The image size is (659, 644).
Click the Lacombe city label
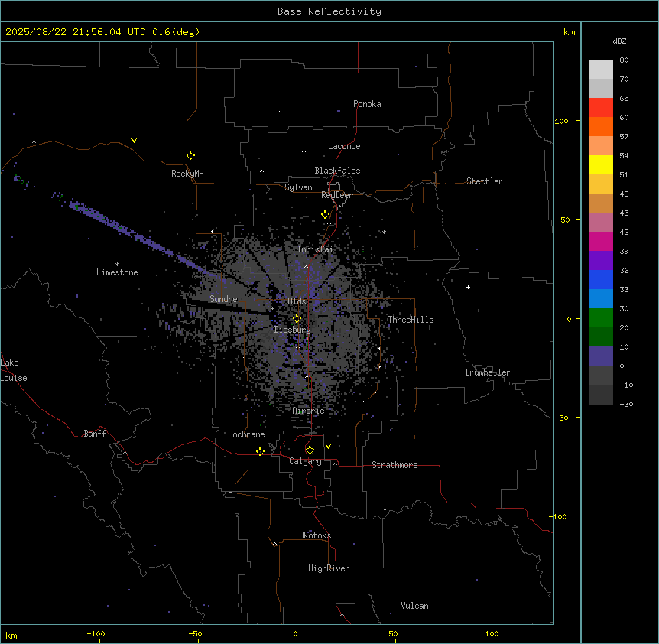pyautogui.click(x=344, y=146)
